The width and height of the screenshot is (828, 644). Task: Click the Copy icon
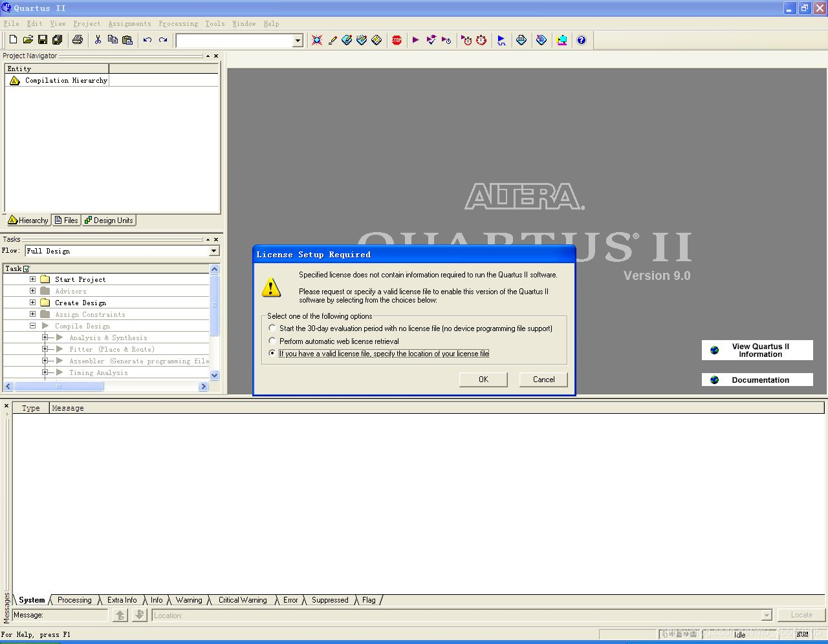(113, 40)
